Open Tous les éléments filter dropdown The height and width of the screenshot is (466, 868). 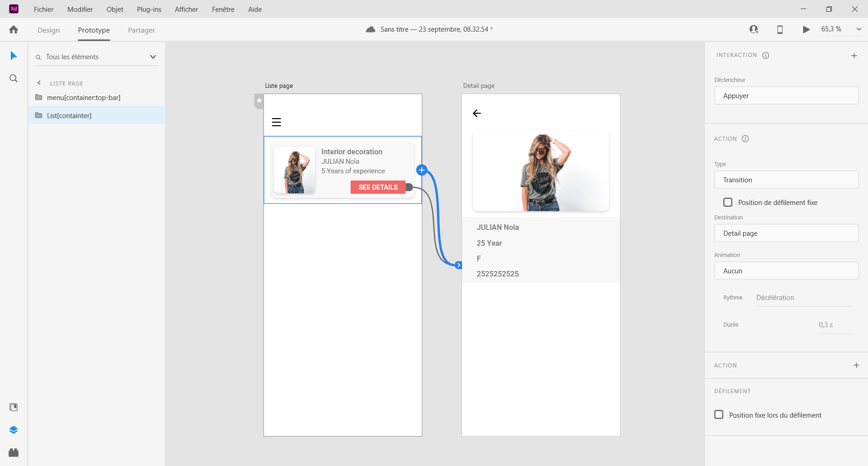[153, 57]
